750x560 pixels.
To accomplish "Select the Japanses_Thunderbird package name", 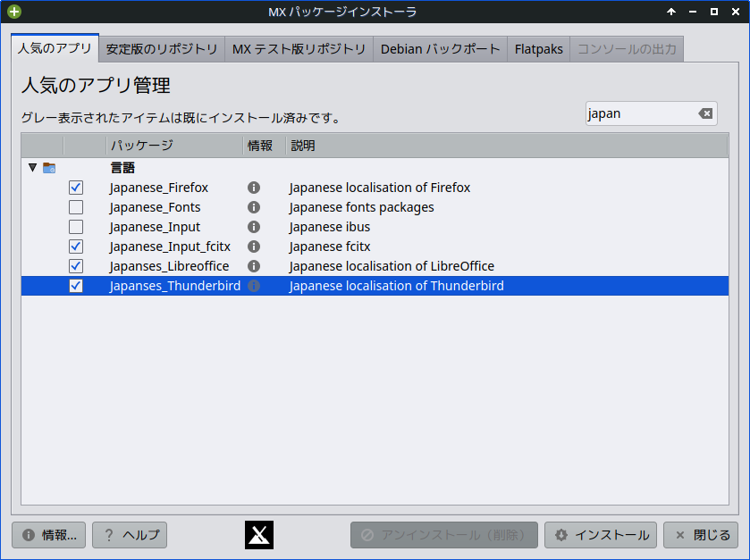I will coord(175,286).
